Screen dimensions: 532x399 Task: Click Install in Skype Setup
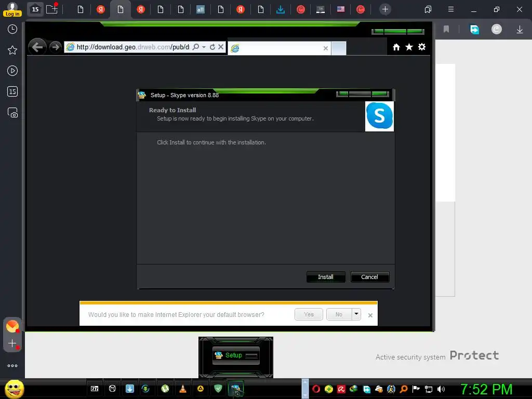tap(326, 277)
